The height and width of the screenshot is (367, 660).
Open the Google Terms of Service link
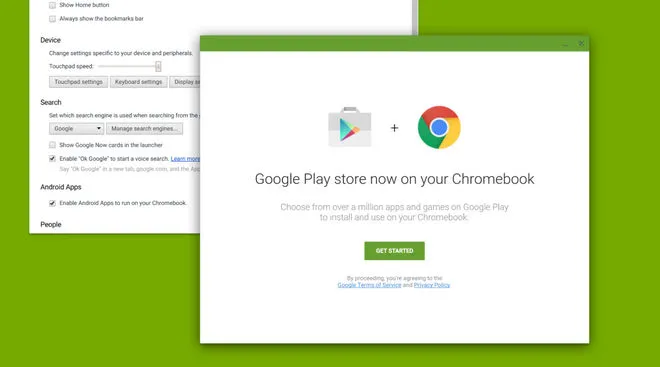point(369,285)
